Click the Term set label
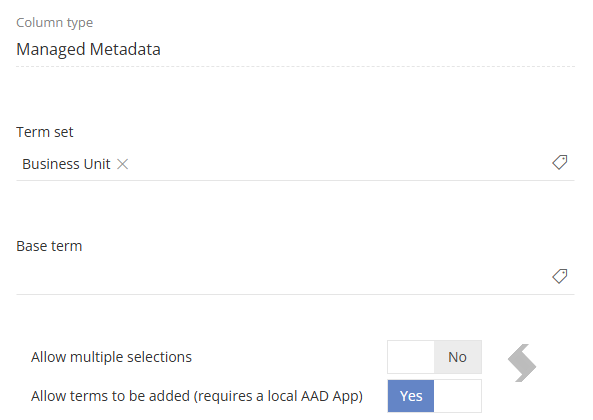Screen dimensions: 593x420 (45, 132)
